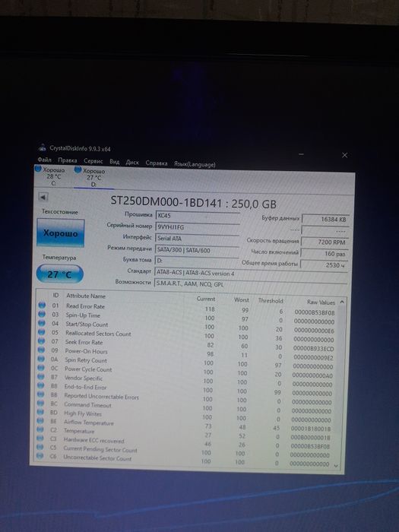Open the Вид menu

coord(114,161)
